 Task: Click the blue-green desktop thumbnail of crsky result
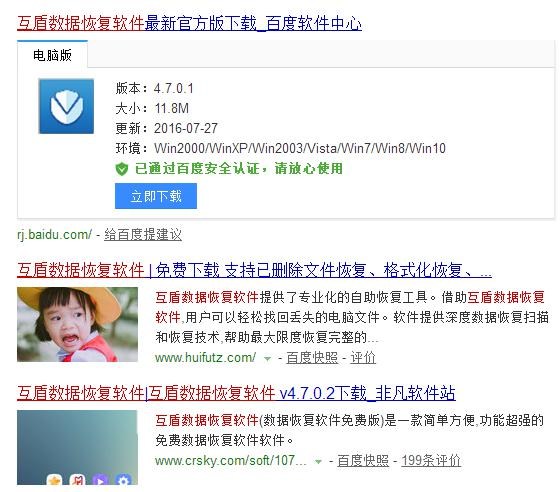[x=77, y=447]
